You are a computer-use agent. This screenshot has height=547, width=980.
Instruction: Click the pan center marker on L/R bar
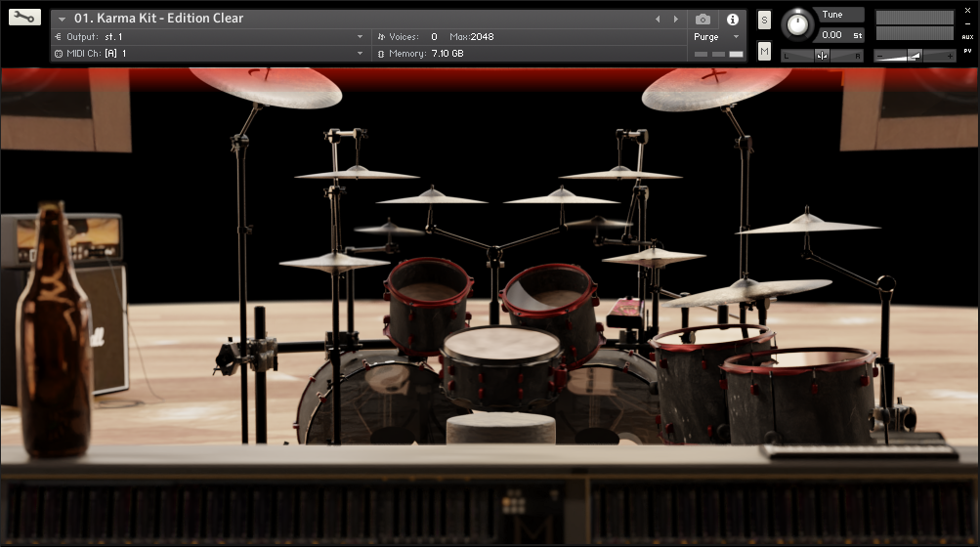(822, 56)
